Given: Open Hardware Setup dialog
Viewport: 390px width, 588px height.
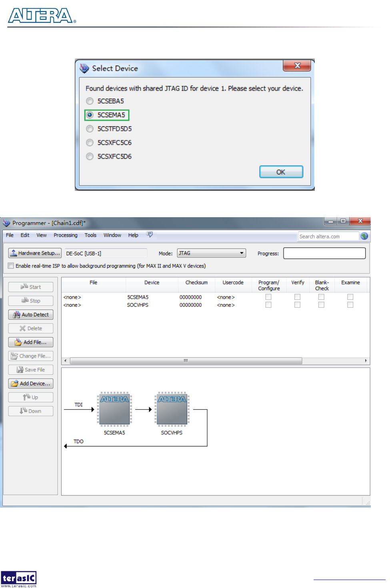Looking at the screenshot, I should (x=35, y=253).
